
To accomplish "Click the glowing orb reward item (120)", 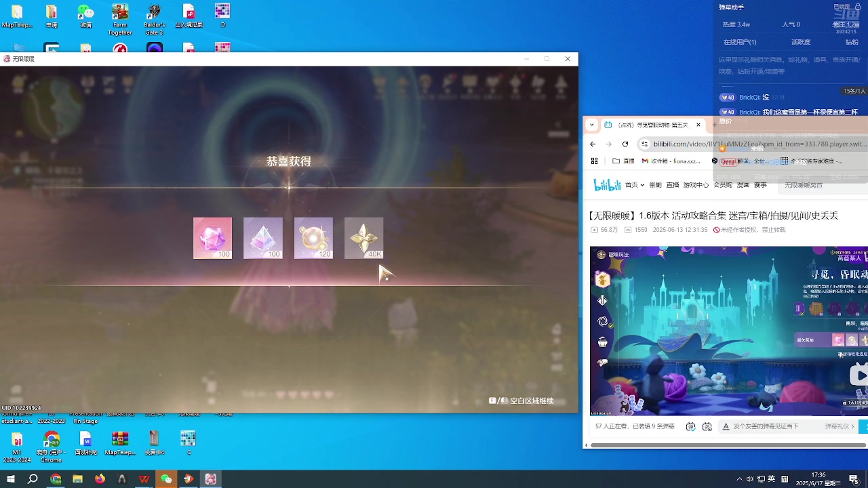I will pyautogui.click(x=313, y=238).
